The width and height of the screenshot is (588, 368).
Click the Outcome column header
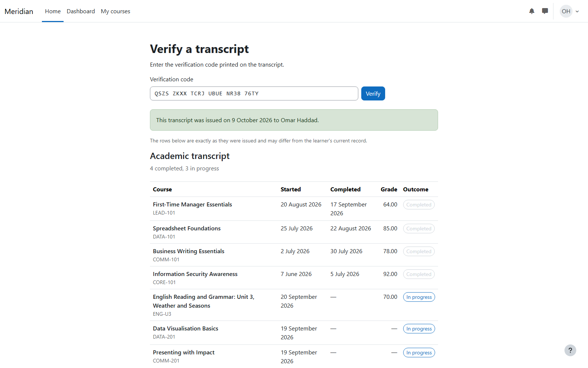416,190
